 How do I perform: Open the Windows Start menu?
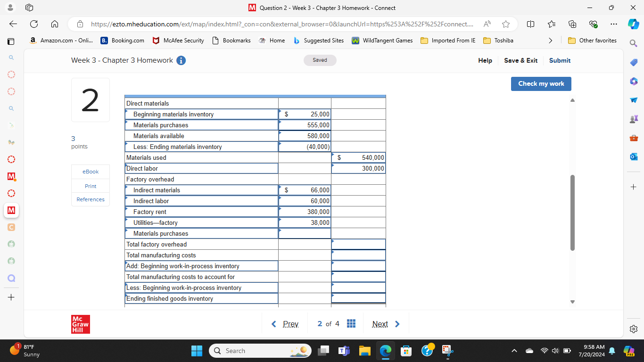197,351
